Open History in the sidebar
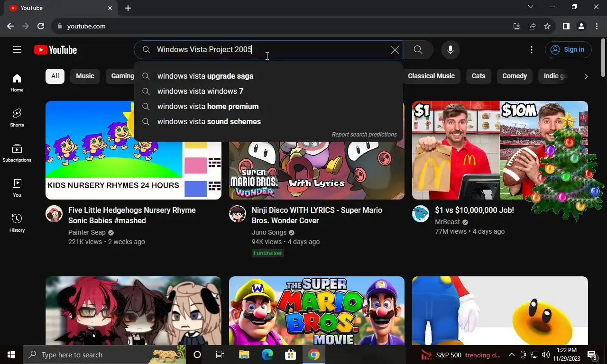Viewport: 607px width, 364px height. pos(17,223)
